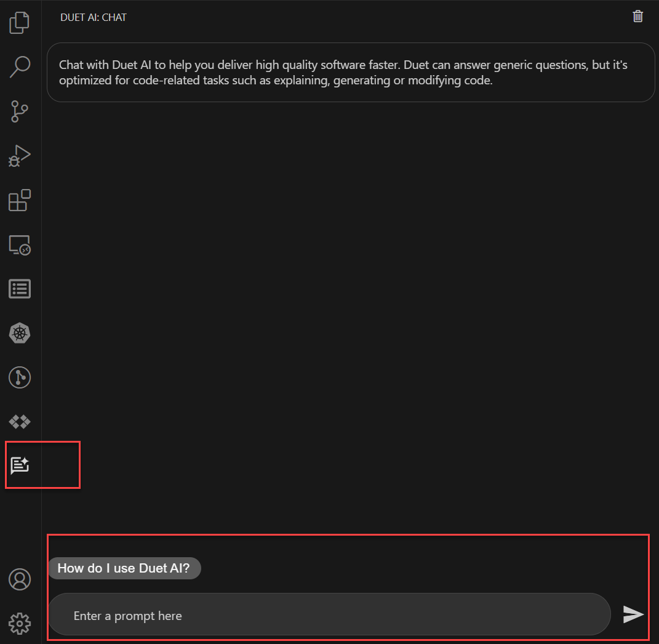Open the Remote Explorer view
Viewport: 659px width, 644px height.
(x=19, y=245)
